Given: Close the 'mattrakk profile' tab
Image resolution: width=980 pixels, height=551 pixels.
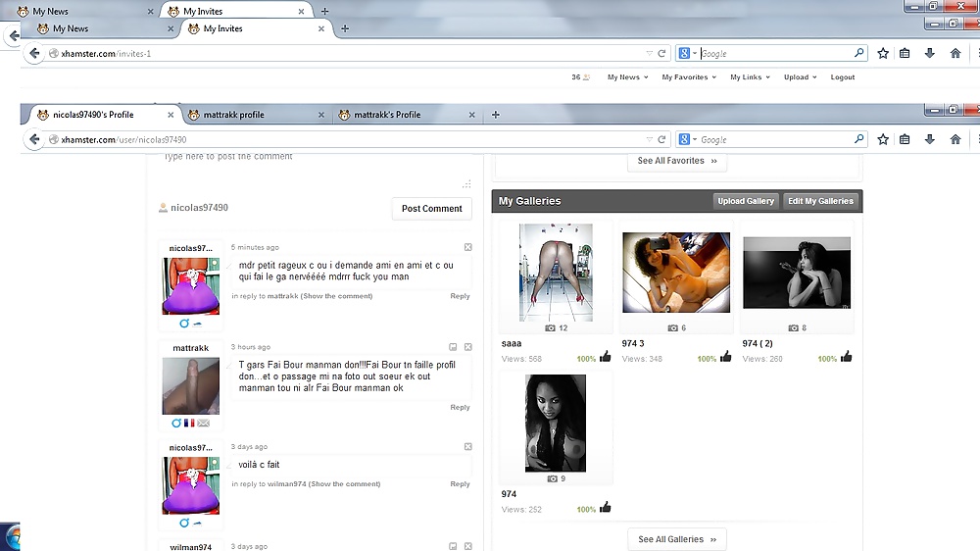Looking at the screenshot, I should coord(321,115).
